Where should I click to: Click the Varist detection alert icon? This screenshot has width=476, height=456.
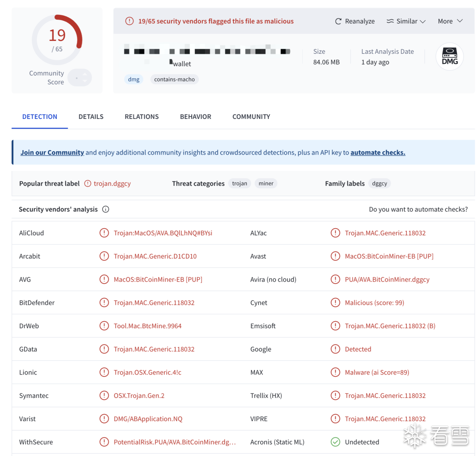(104, 419)
